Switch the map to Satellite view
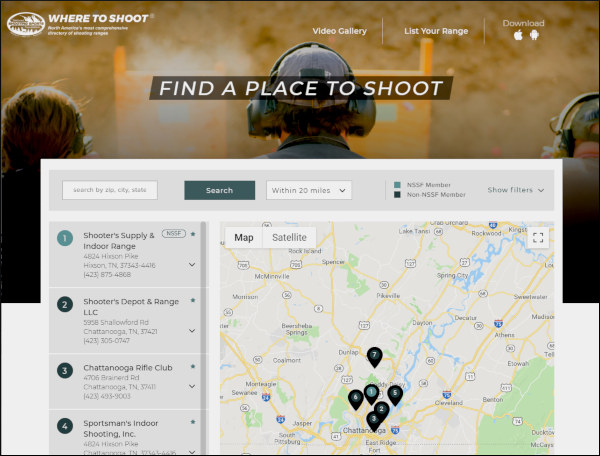Viewport: 600px width, 456px height. [x=289, y=238]
